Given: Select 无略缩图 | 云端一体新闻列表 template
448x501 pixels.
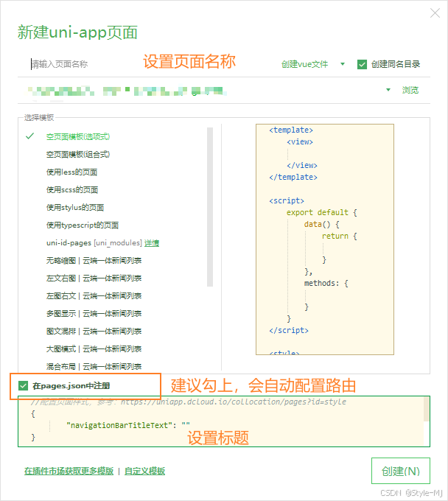Looking at the screenshot, I should (x=94, y=261).
